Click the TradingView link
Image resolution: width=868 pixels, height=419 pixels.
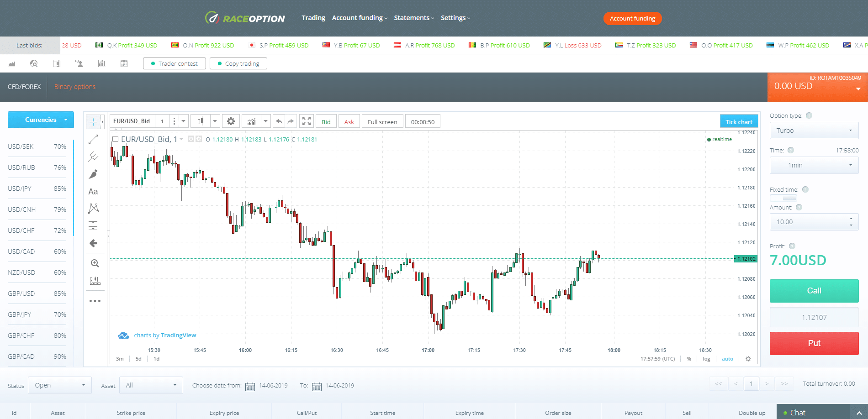[x=178, y=335]
